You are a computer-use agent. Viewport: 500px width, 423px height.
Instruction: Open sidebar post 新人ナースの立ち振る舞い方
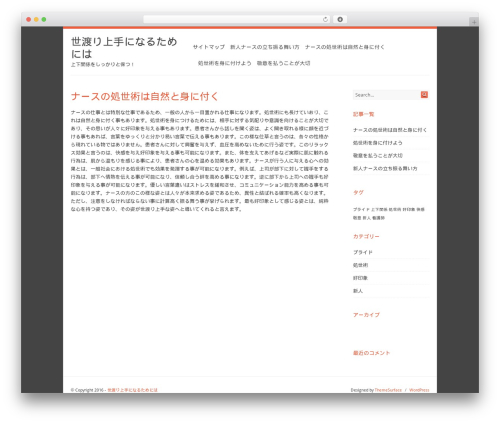(385, 169)
